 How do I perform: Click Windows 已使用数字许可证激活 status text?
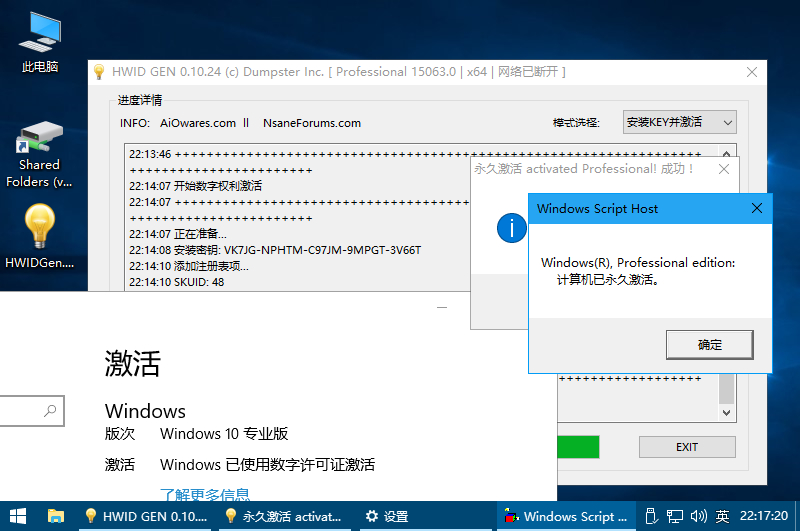coord(267,465)
